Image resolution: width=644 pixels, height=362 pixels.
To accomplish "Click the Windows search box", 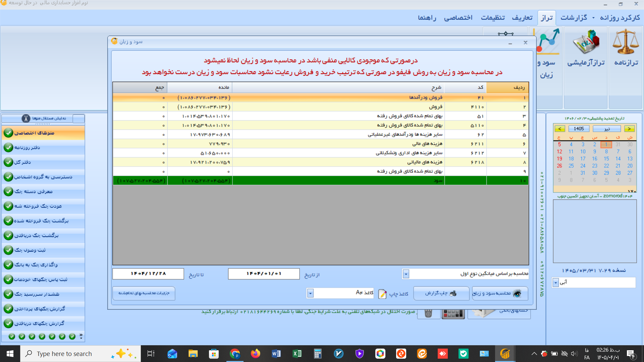I will coord(80,354).
